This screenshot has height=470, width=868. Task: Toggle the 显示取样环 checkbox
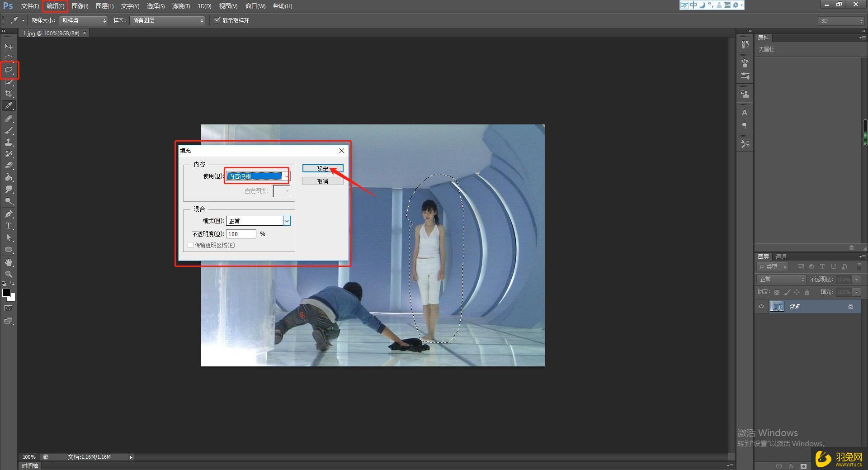[x=217, y=20]
